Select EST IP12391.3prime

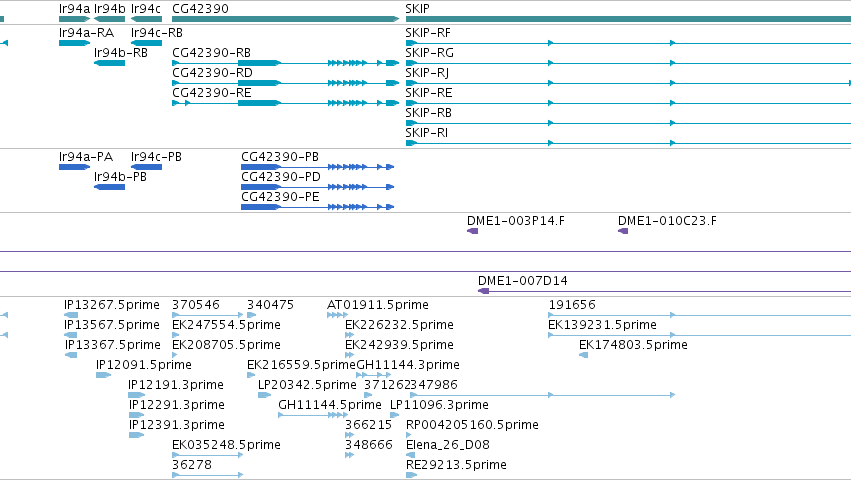136,435
